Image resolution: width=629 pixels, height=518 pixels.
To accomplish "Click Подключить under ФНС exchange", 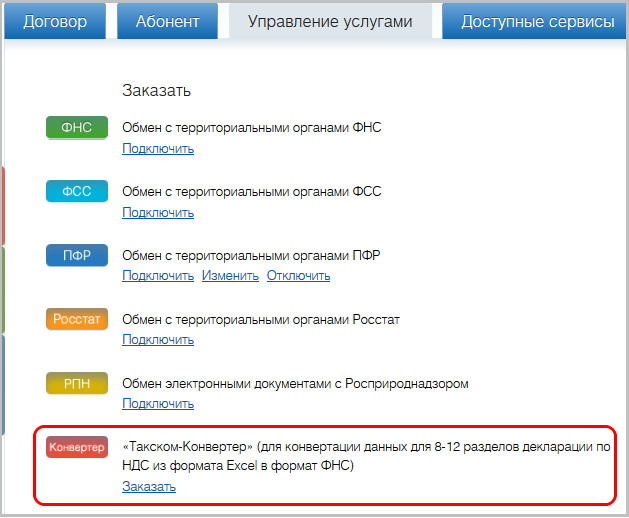I will 158,149.
